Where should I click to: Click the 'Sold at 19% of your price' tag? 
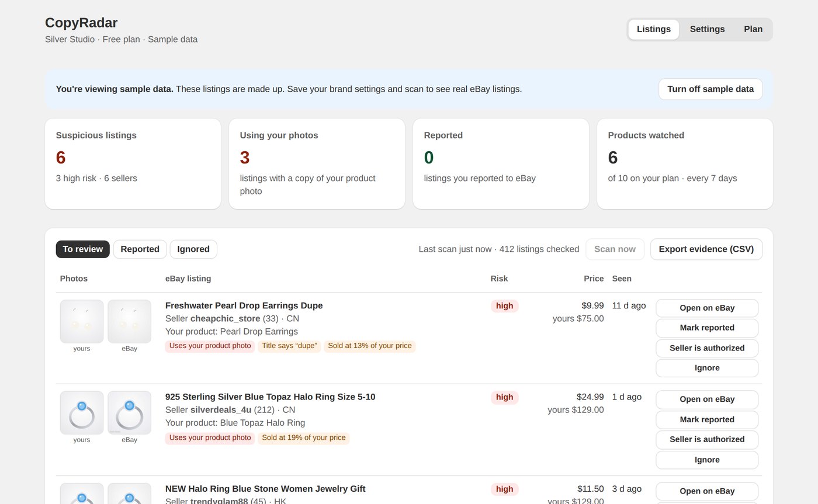pos(304,437)
